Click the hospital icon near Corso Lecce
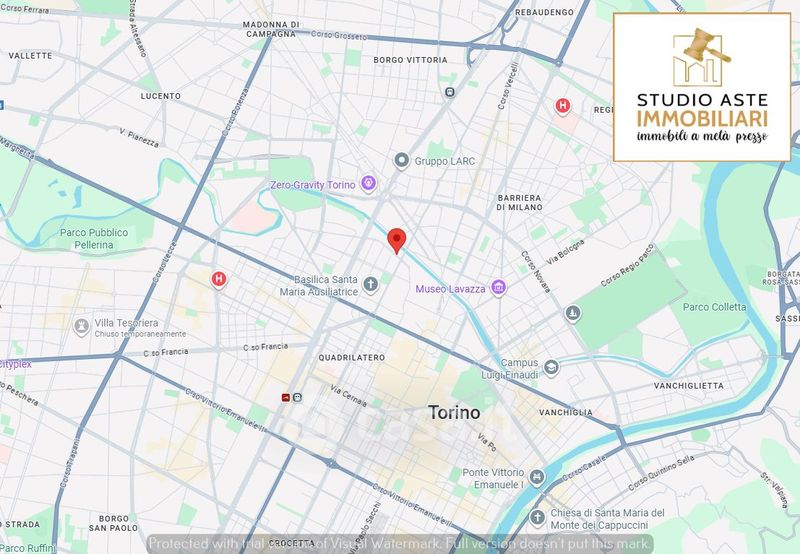 point(218,279)
